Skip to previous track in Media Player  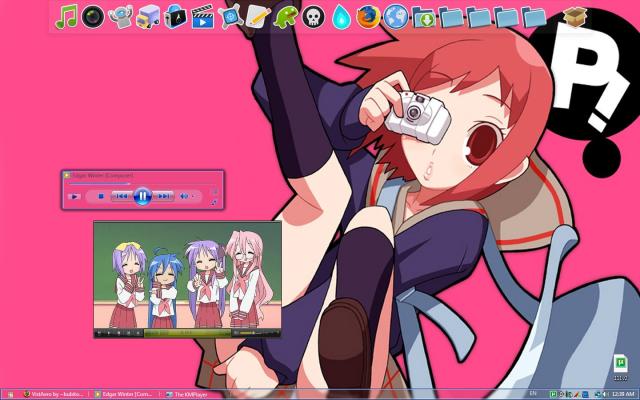click(x=122, y=196)
